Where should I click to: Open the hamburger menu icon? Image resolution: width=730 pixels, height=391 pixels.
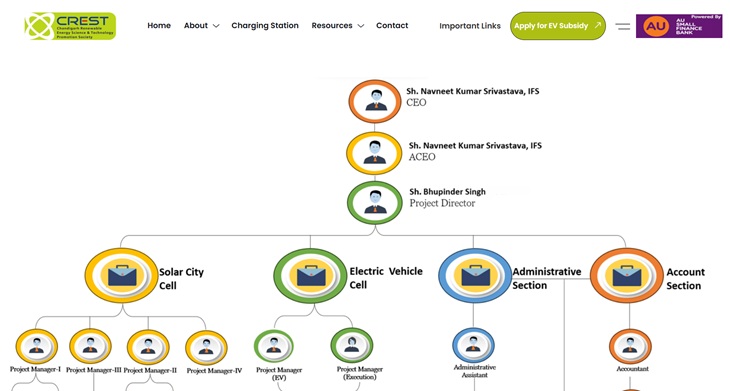(622, 27)
